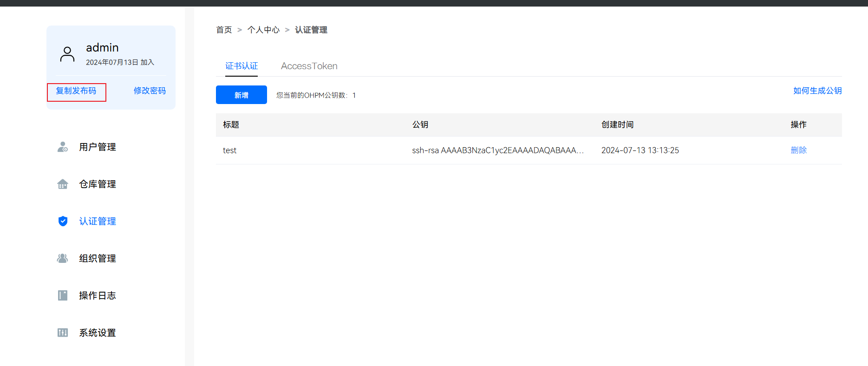Image resolution: width=868 pixels, height=366 pixels.
Task: Select the truncated ssh-rsa public key text
Action: 497,150
